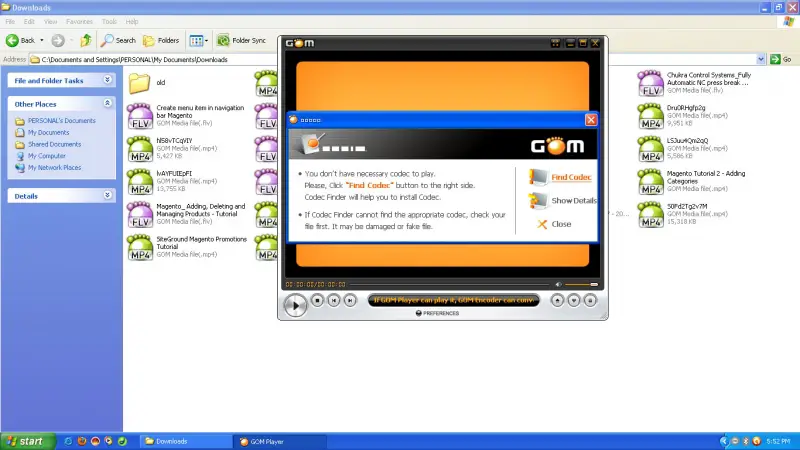This screenshot has height=450, width=800.
Task: Click the open file (eject) button in GOM Player
Action: click(x=557, y=301)
